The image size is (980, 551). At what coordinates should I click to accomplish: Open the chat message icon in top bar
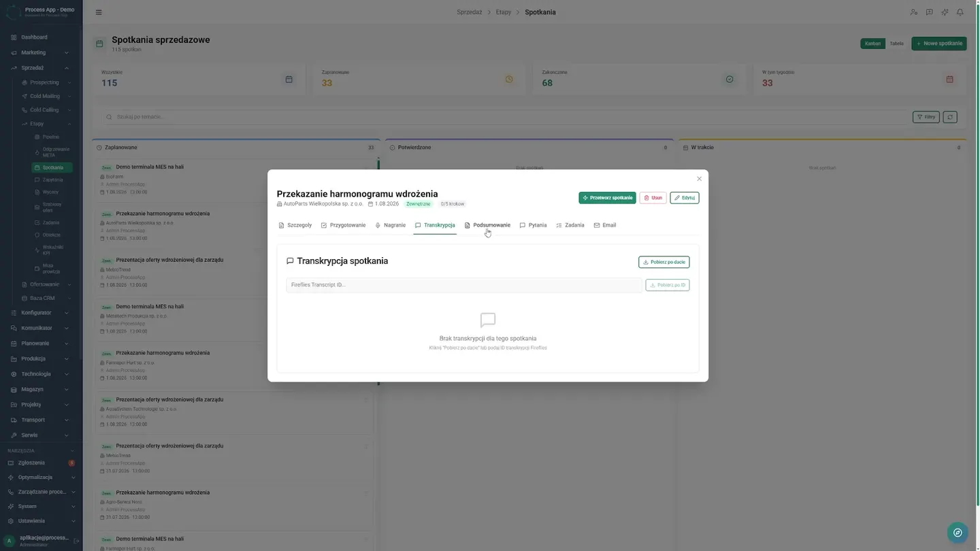[929, 12]
